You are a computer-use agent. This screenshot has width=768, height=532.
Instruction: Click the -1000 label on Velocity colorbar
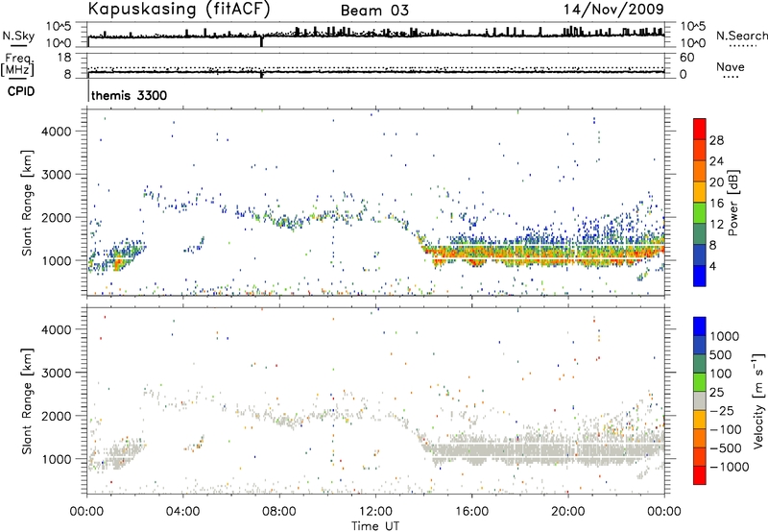(730, 467)
